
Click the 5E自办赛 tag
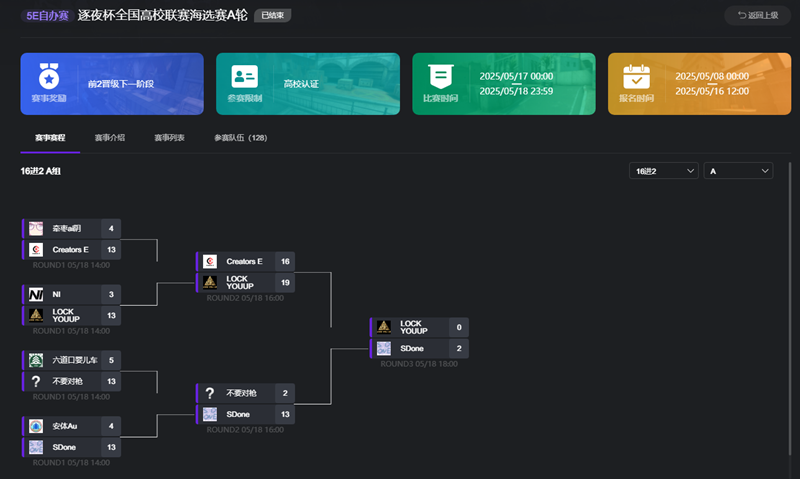click(47, 16)
